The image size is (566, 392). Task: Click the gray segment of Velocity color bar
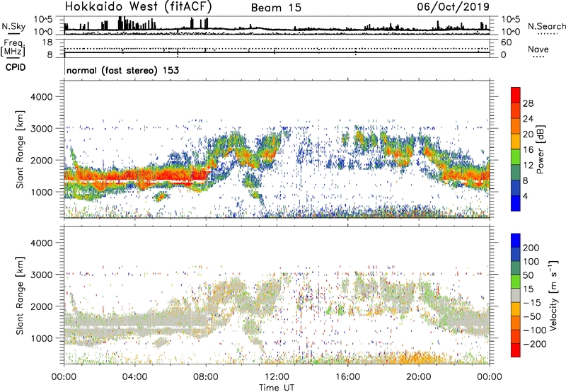click(x=516, y=296)
